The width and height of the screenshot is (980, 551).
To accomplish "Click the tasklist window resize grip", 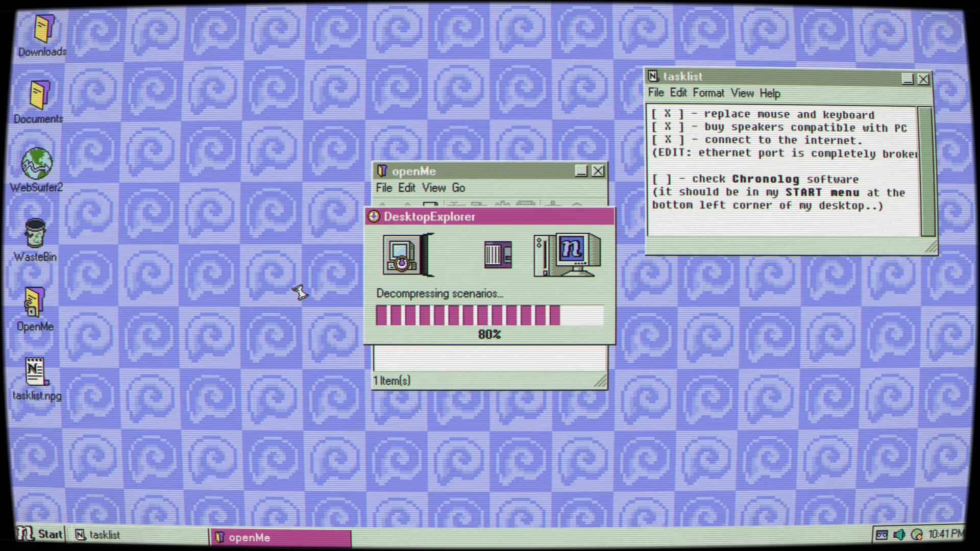I will pos(932,247).
